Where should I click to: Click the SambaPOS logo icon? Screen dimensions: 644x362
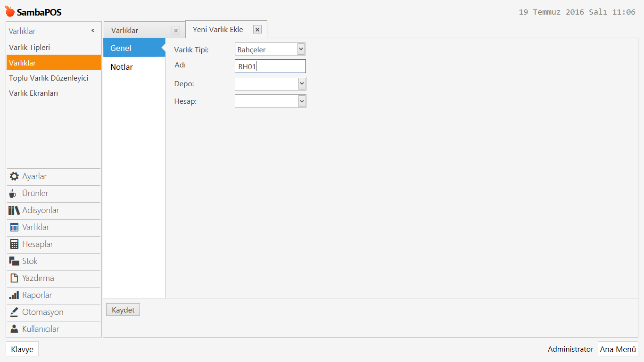[10, 11]
